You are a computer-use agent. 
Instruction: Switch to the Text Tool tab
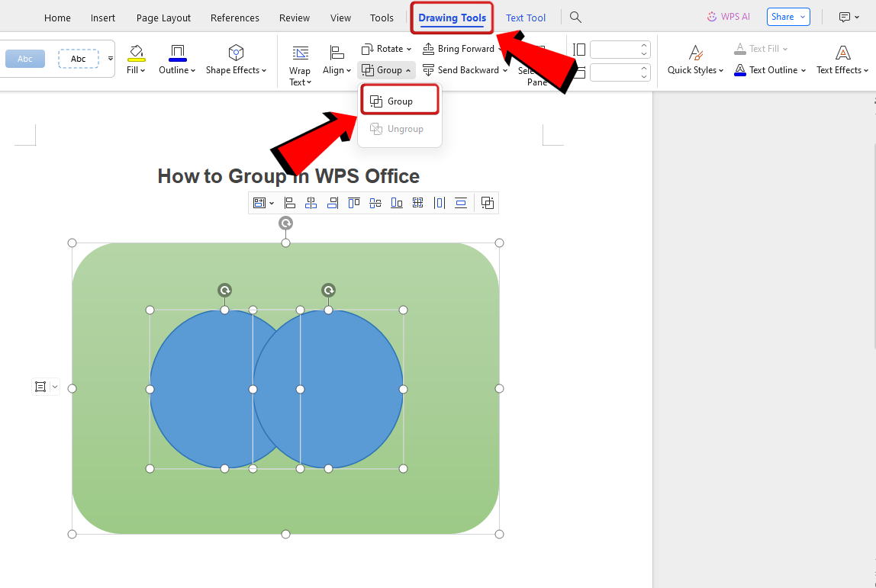pos(526,18)
